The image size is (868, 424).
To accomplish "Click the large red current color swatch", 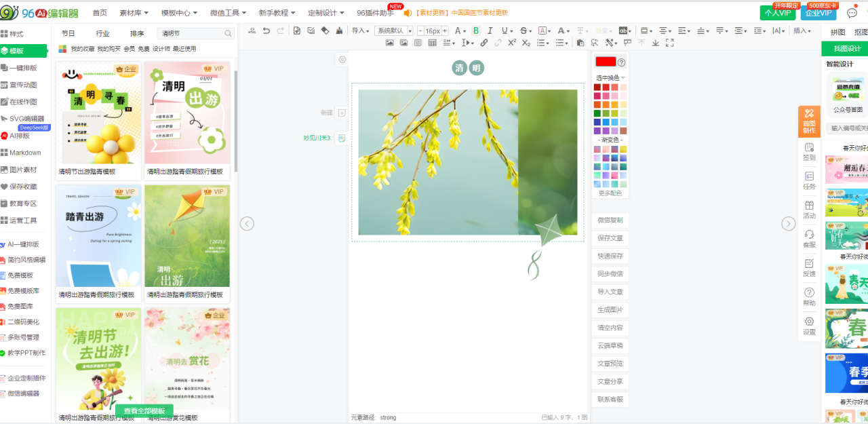I will (x=605, y=62).
